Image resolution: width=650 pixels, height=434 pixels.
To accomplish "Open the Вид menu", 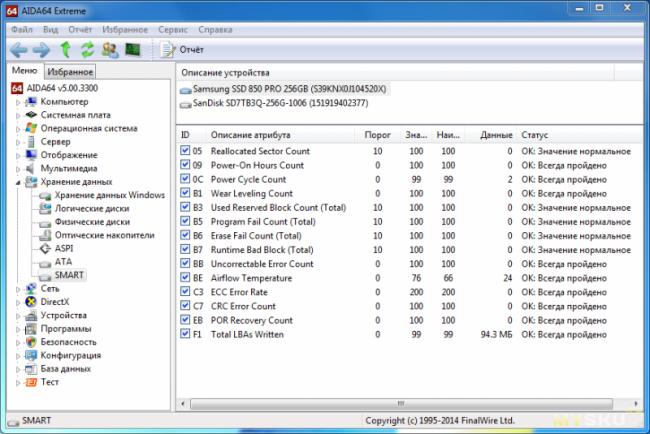I will pos(51,30).
